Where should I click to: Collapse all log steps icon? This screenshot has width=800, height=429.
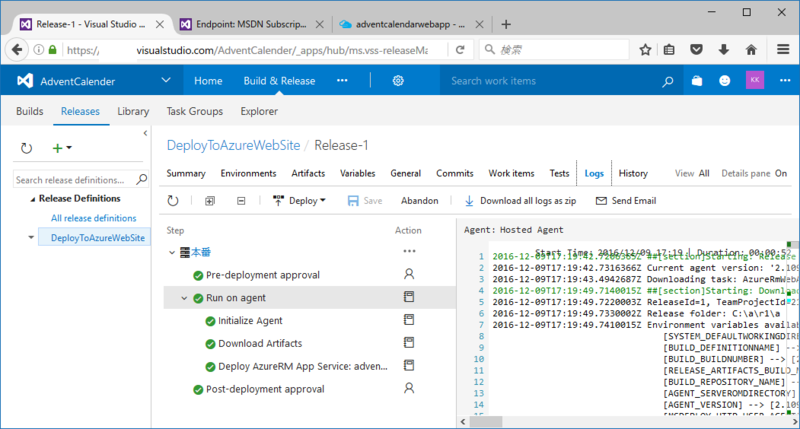[241, 201]
